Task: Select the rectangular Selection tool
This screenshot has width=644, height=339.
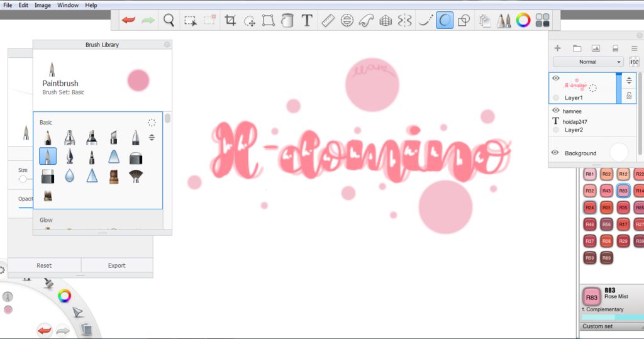Action: pyautogui.click(x=190, y=21)
